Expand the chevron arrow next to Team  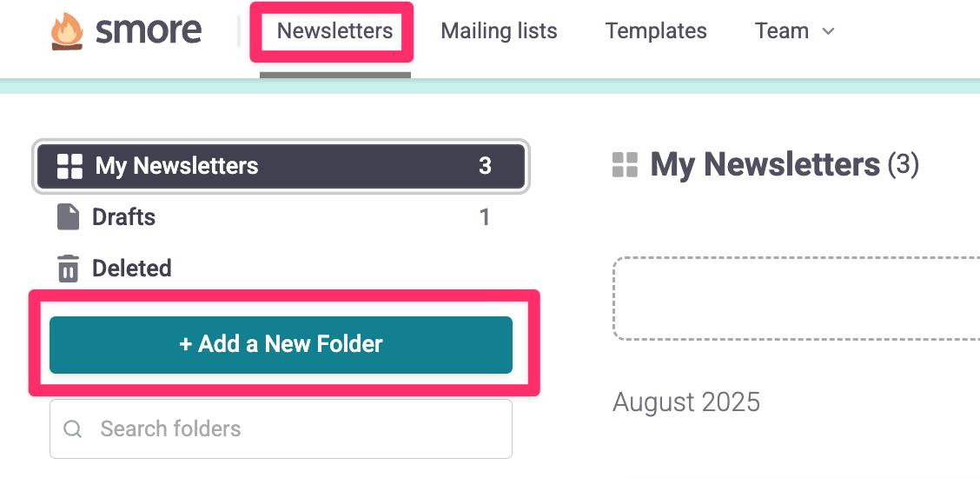point(828,31)
